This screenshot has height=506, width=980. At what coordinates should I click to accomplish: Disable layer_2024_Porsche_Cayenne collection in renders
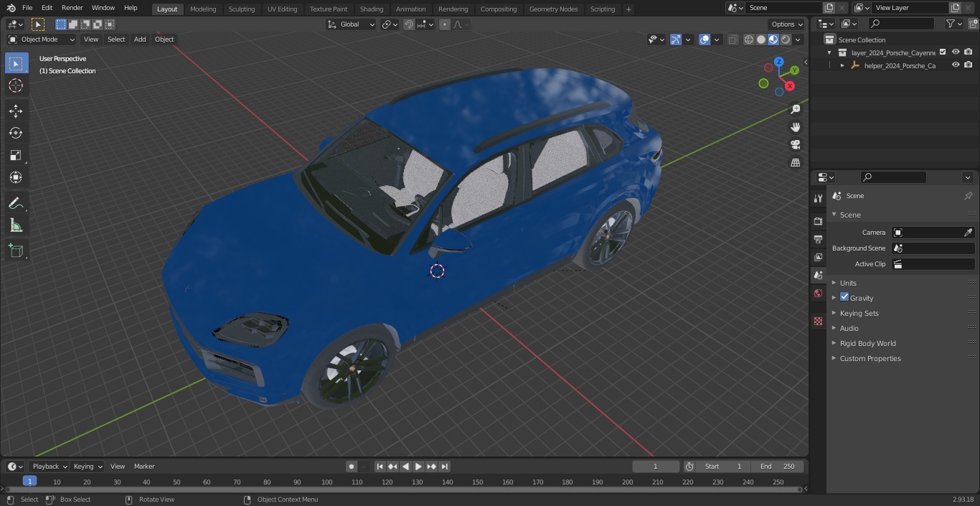[x=969, y=52]
